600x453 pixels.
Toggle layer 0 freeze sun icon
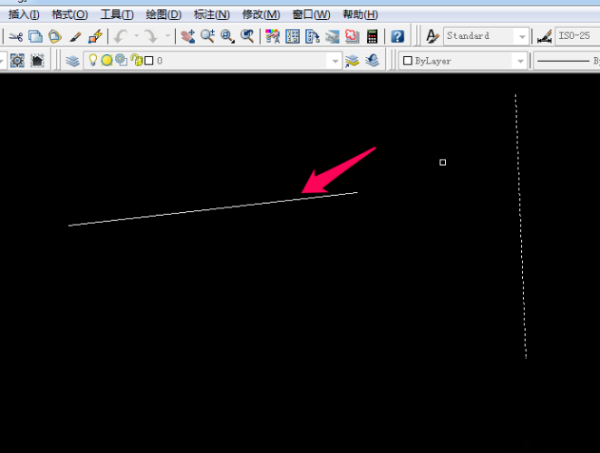tap(107, 60)
